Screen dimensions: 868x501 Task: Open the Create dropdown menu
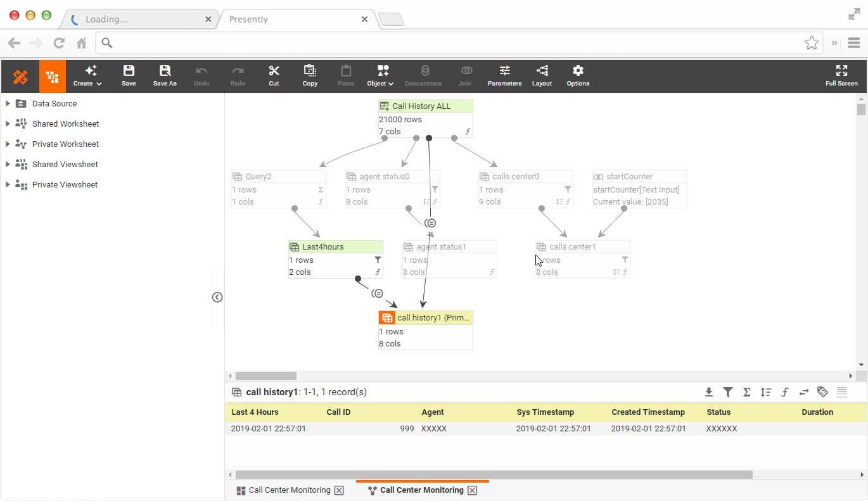87,75
